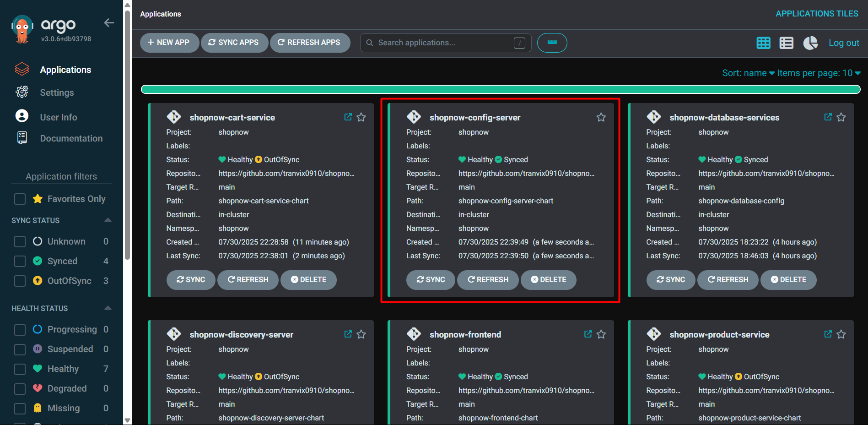Switch to the list view icon
The width and height of the screenshot is (868, 425).
click(786, 43)
